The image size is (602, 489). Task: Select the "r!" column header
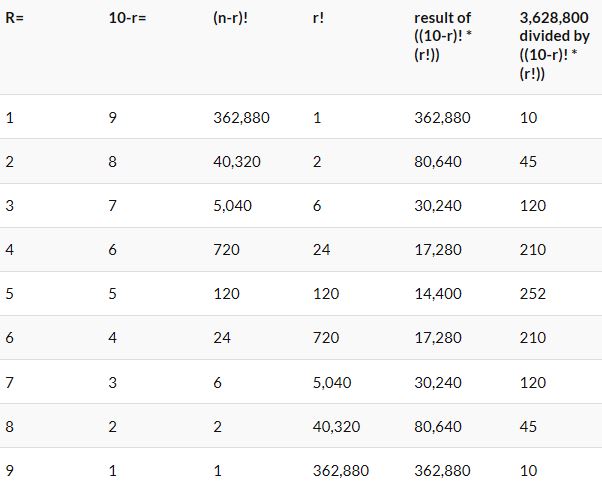tap(319, 18)
